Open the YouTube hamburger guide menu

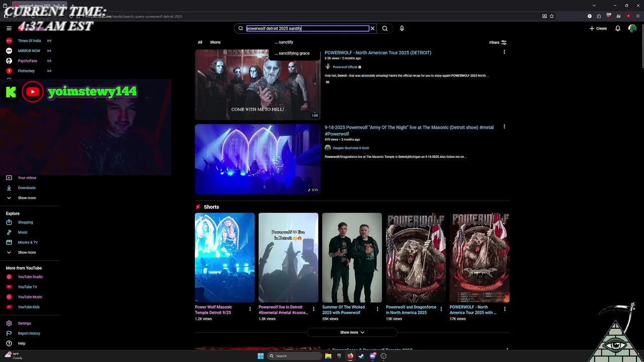click(x=9, y=29)
